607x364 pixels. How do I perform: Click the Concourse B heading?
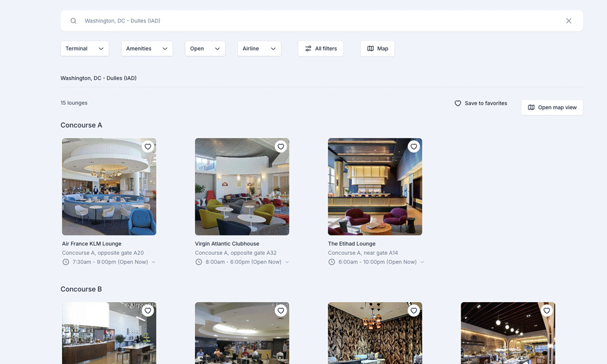click(x=81, y=289)
